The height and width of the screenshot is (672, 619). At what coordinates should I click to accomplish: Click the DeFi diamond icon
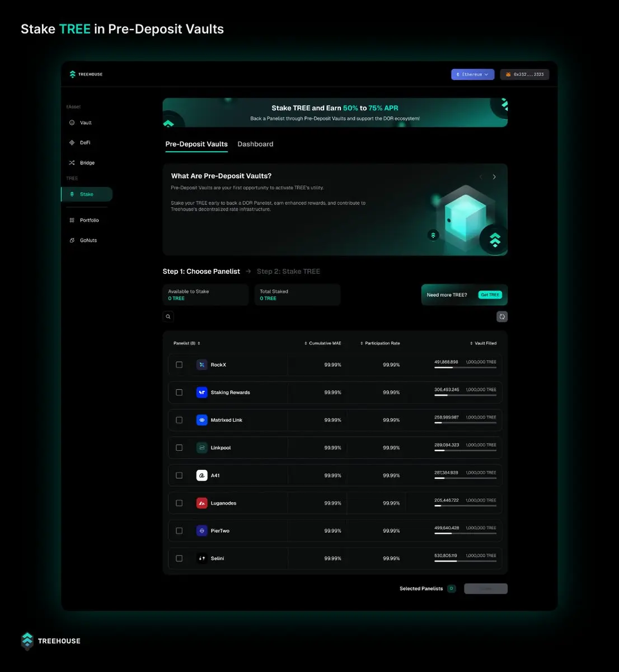point(72,143)
